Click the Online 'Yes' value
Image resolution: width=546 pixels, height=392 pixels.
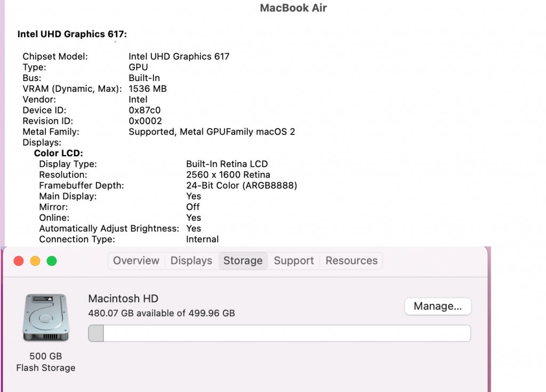click(194, 218)
